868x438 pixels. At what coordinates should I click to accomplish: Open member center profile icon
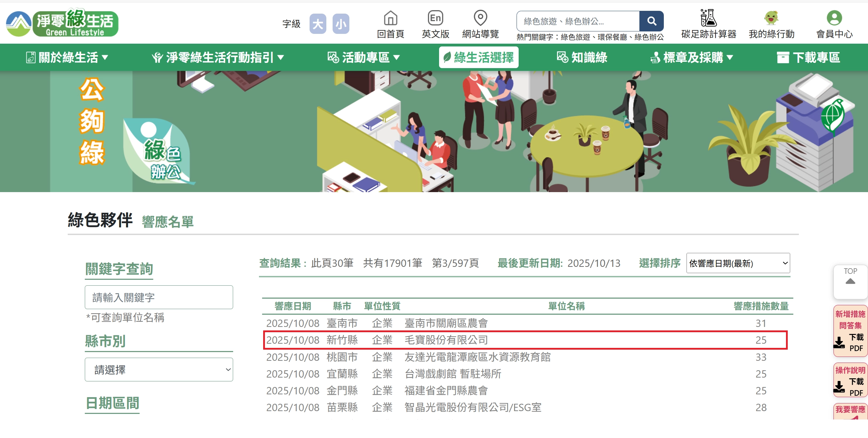(834, 18)
